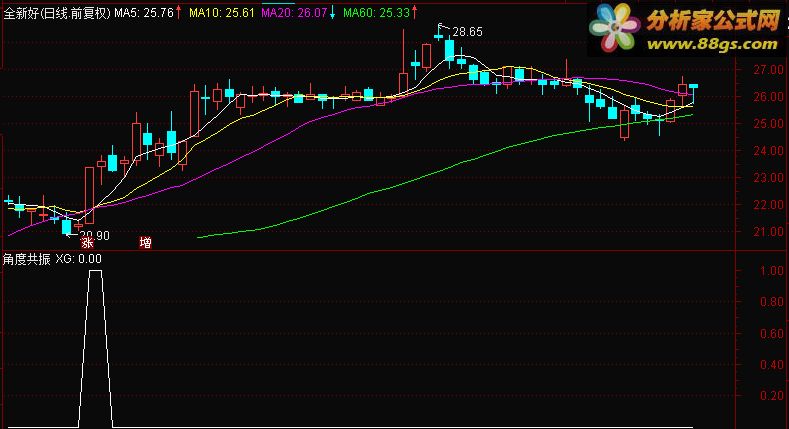Select the stock title 全新好(日线.前复权)
The width and height of the screenshot is (789, 429).
click(57, 13)
